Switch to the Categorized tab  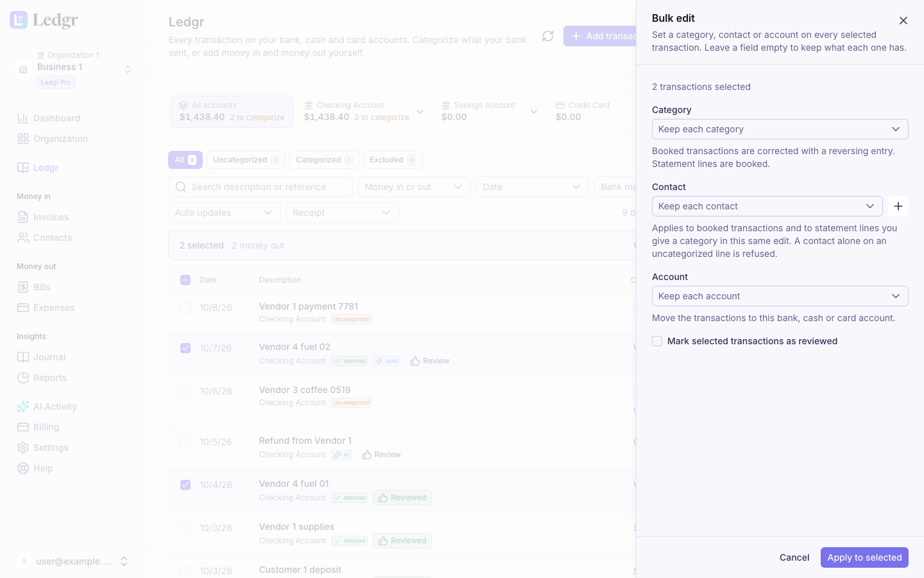pos(324,160)
